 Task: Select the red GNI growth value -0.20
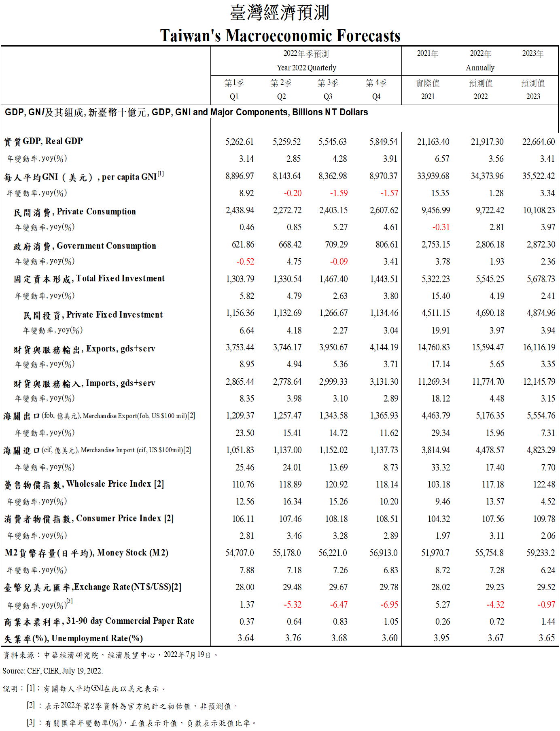(293, 193)
